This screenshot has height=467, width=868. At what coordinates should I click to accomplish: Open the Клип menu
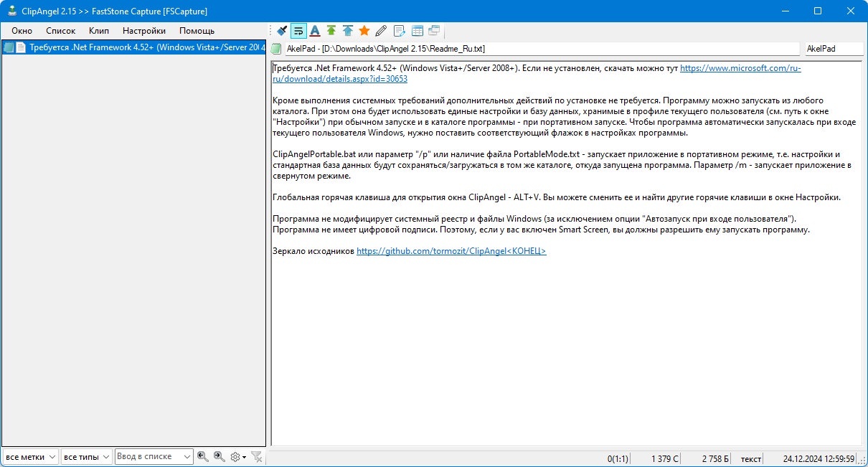(x=99, y=31)
